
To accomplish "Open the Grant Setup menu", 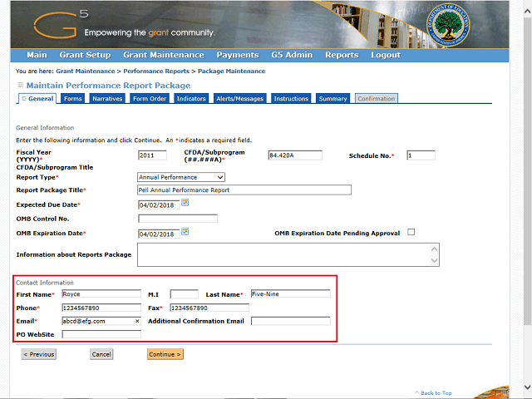I will click(85, 55).
